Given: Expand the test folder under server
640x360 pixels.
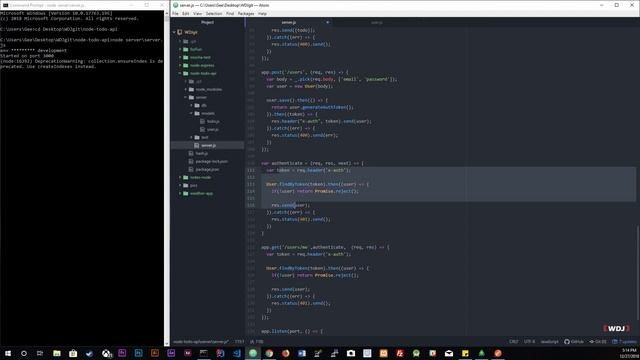Looking at the screenshot, I should 191,137.
